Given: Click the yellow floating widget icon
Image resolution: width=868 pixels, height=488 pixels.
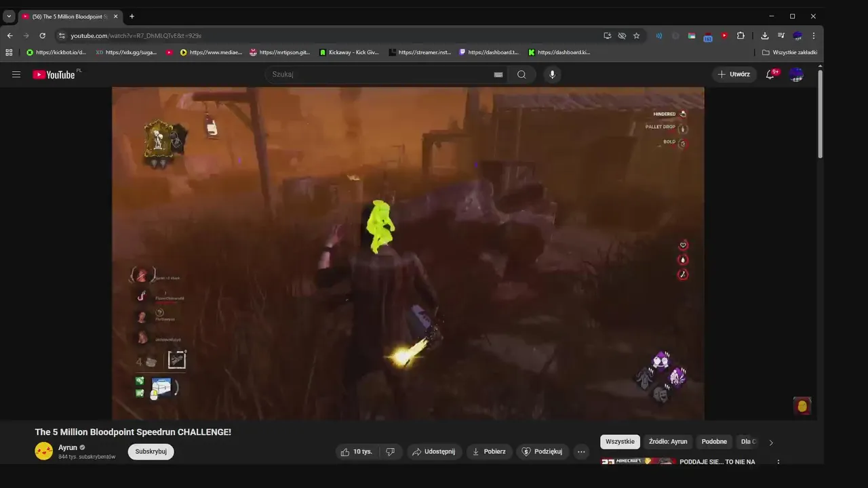Looking at the screenshot, I should pyautogui.click(x=802, y=406).
